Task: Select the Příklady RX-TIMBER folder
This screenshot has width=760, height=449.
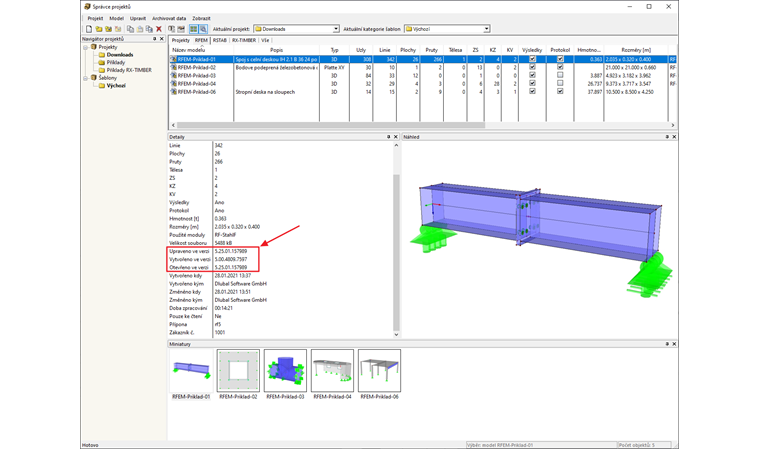Action: coord(125,70)
